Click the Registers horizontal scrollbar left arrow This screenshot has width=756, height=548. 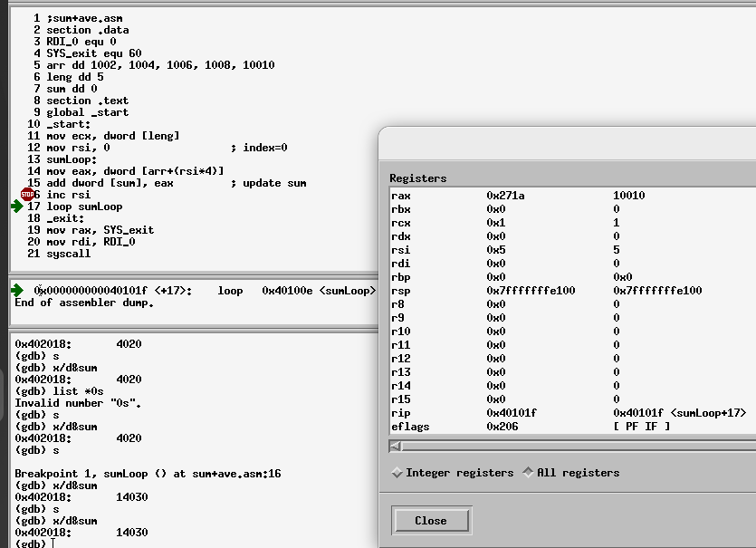(396, 447)
